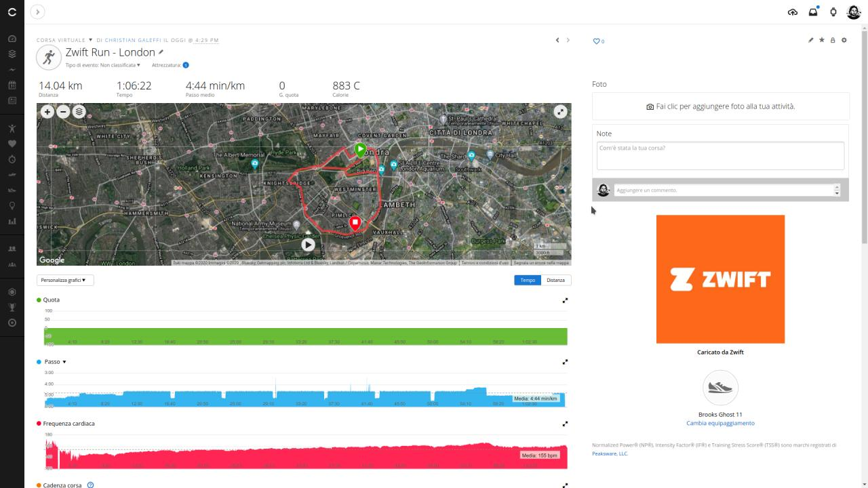Image resolution: width=868 pixels, height=488 pixels.
Task: Zoom in on the map with plus icon
Action: point(47,111)
